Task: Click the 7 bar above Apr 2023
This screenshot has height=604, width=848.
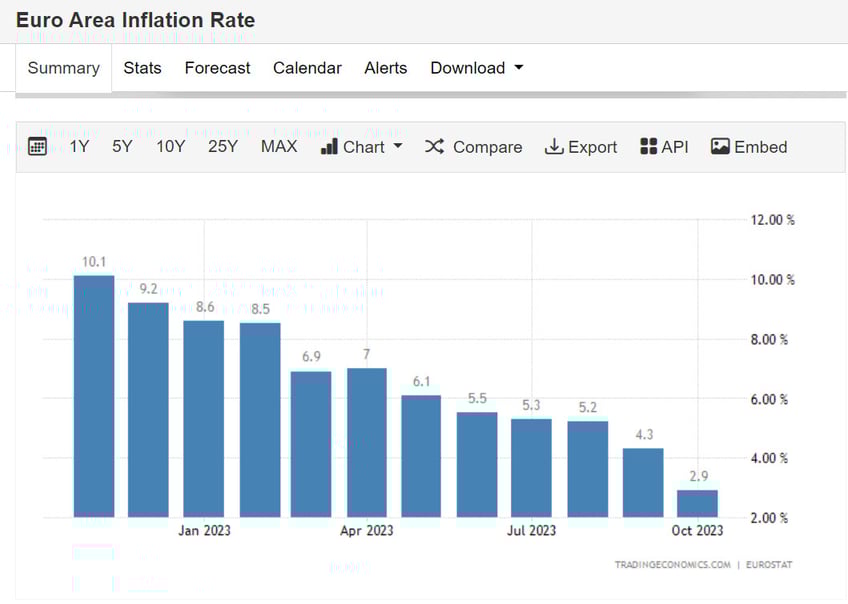Action: click(x=367, y=443)
